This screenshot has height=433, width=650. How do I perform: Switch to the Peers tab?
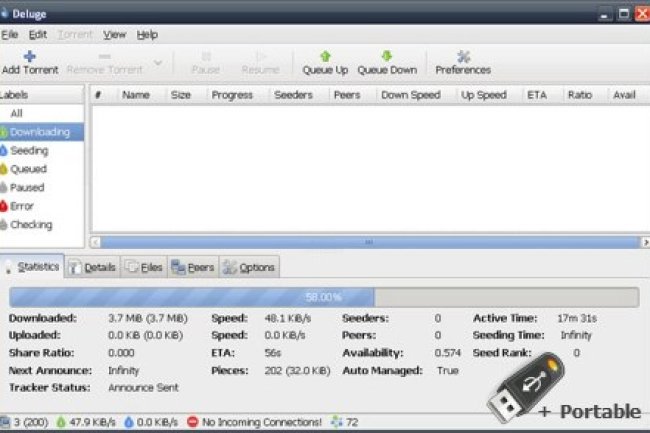click(x=193, y=268)
